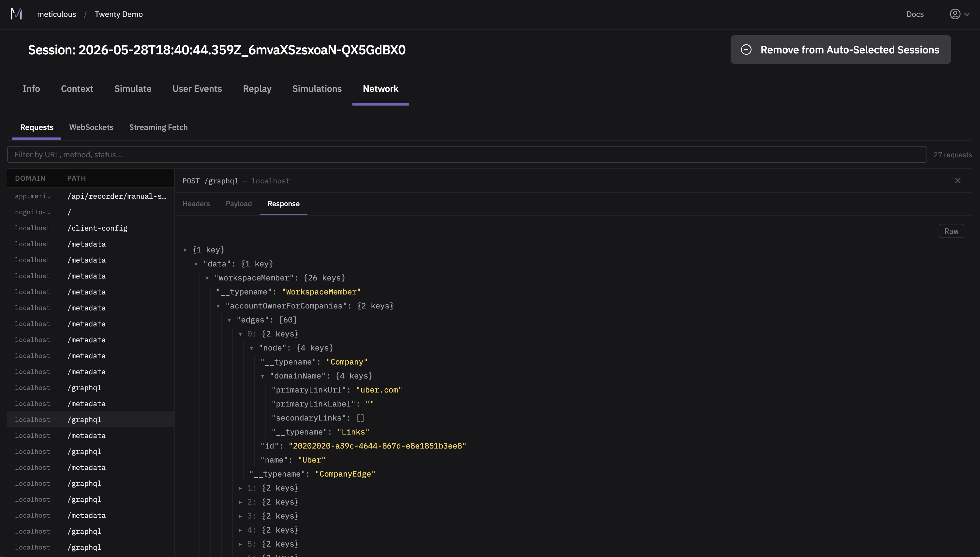The image size is (980, 557).
Task: Show the Headers tab of request
Action: pyautogui.click(x=196, y=204)
